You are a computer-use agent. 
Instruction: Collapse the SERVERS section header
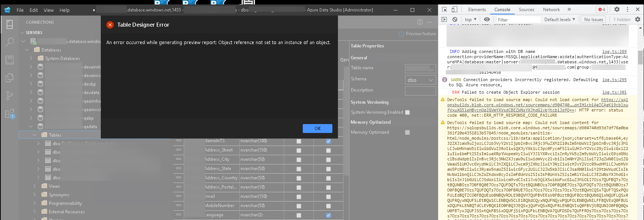coord(34,33)
